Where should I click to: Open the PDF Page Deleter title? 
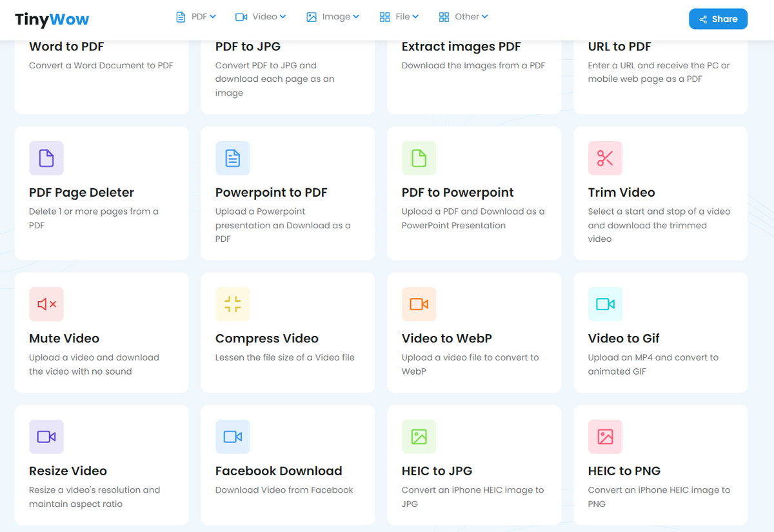81,192
